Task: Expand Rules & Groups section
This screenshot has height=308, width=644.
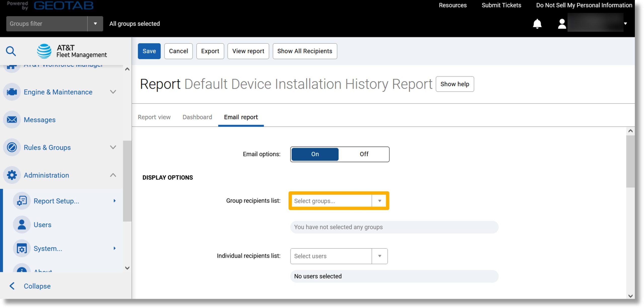Action: click(x=113, y=147)
